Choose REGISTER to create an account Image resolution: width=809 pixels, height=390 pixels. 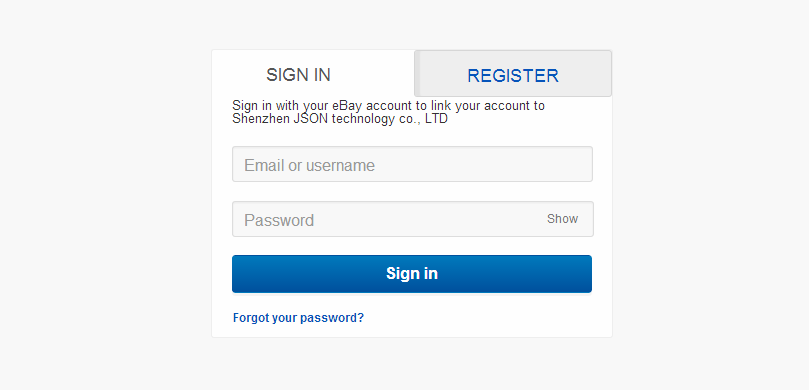tap(513, 73)
